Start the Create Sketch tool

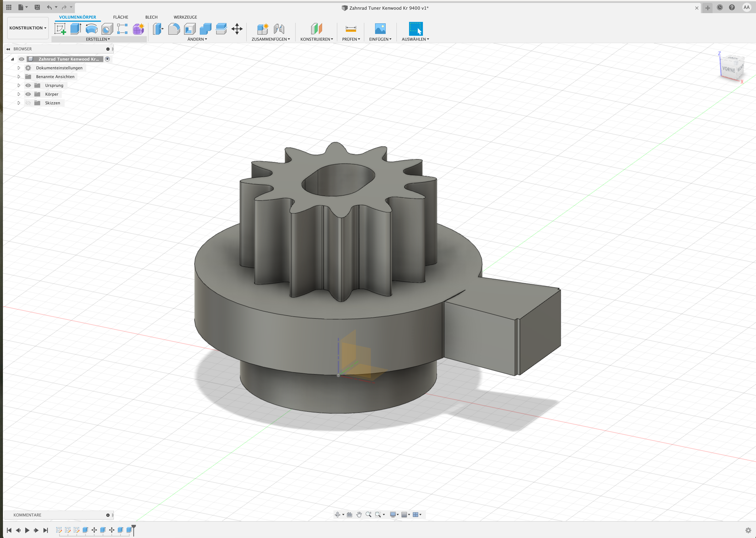click(x=60, y=28)
